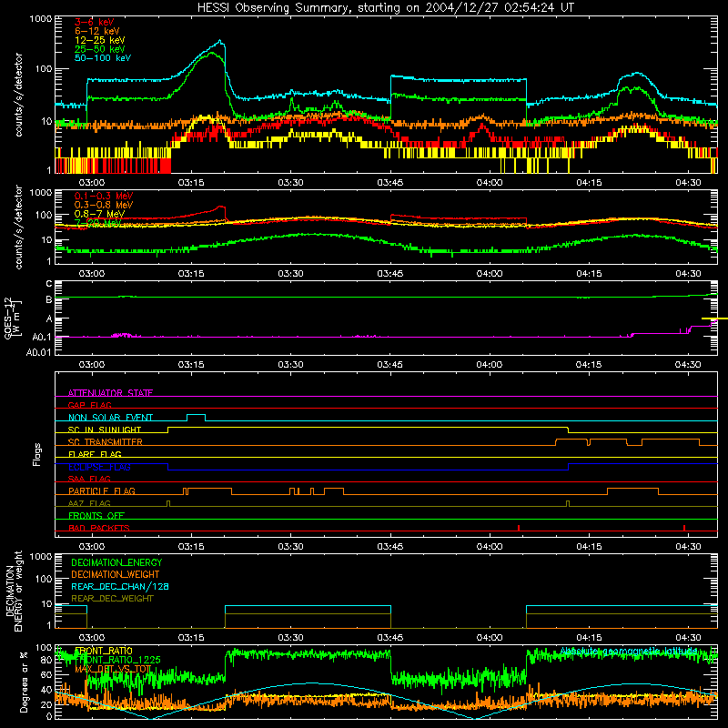Click the DECIMATION ENERGY or weight axis label

(x=14, y=591)
